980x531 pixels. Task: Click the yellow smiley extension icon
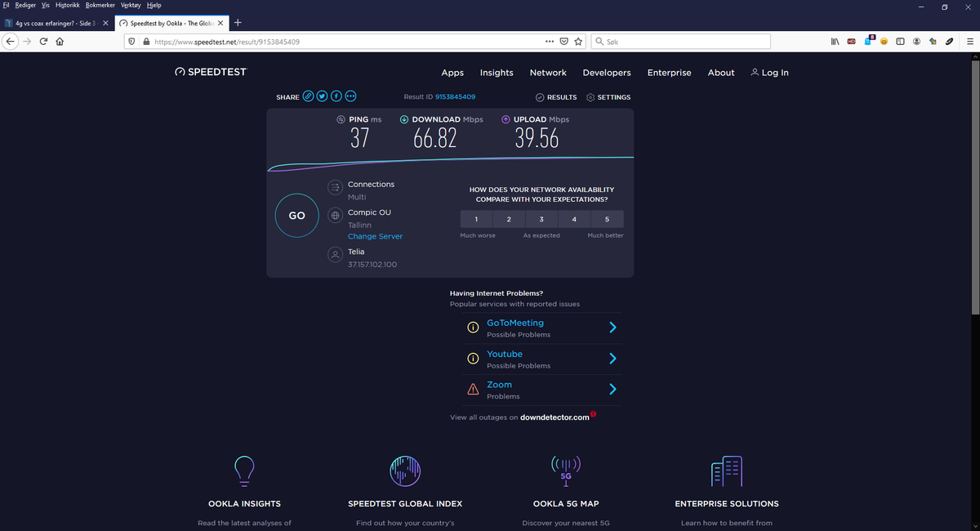pos(884,41)
